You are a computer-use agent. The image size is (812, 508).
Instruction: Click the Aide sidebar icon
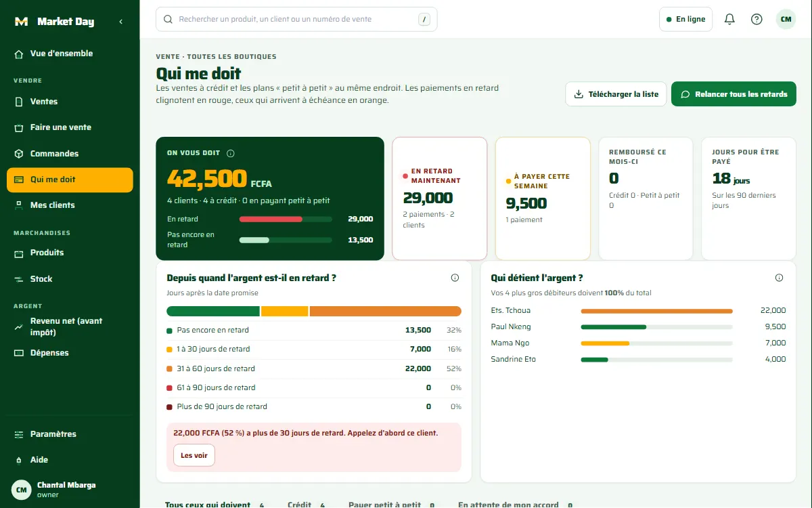coord(19,460)
